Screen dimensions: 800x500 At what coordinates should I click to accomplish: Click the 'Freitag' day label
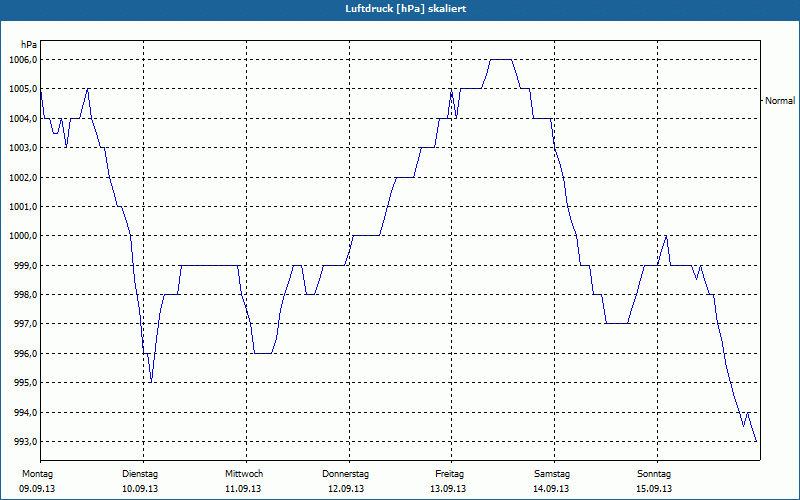tap(449, 474)
